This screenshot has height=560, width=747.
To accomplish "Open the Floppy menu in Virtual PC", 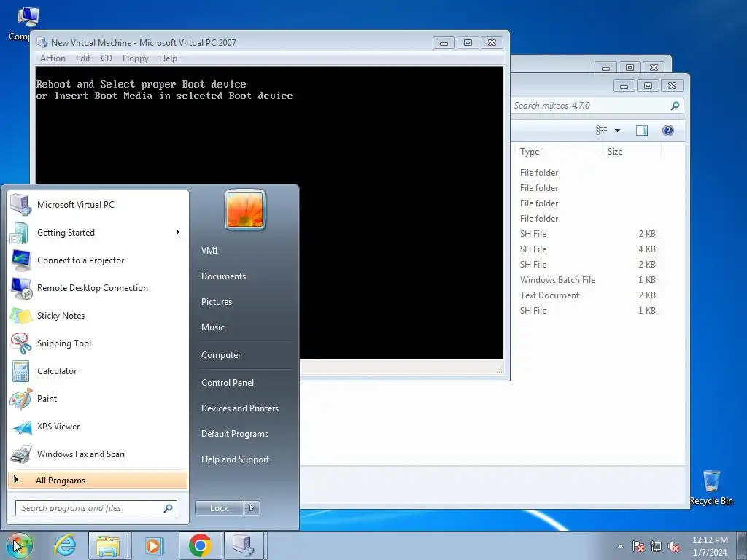I will [x=135, y=58].
